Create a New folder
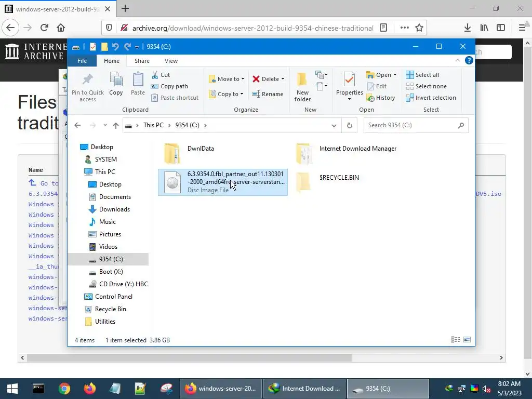This screenshot has width=532, height=399. pos(302,87)
